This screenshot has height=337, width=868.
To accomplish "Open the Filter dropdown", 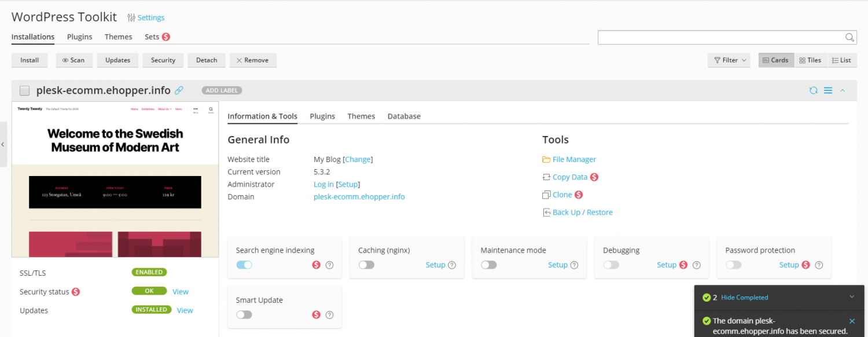I will (x=729, y=60).
